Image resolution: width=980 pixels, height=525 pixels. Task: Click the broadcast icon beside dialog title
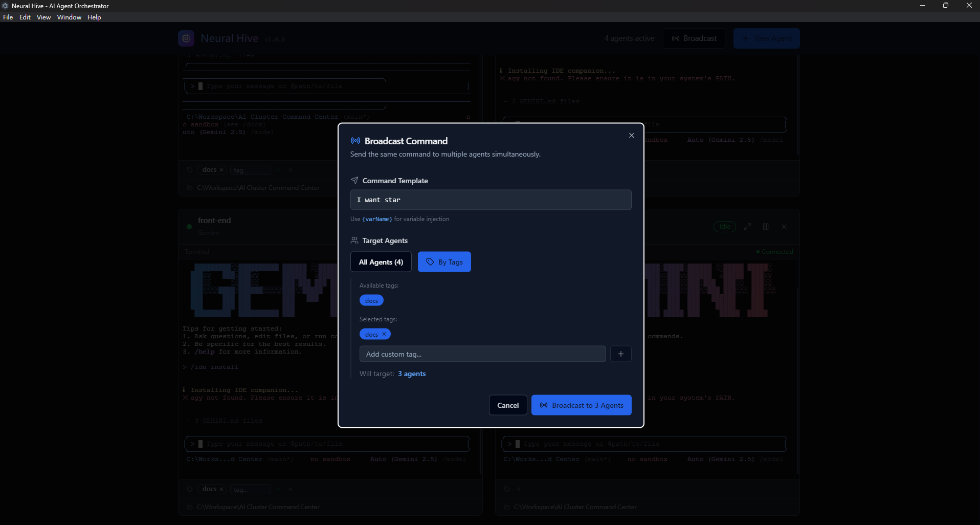(x=355, y=141)
